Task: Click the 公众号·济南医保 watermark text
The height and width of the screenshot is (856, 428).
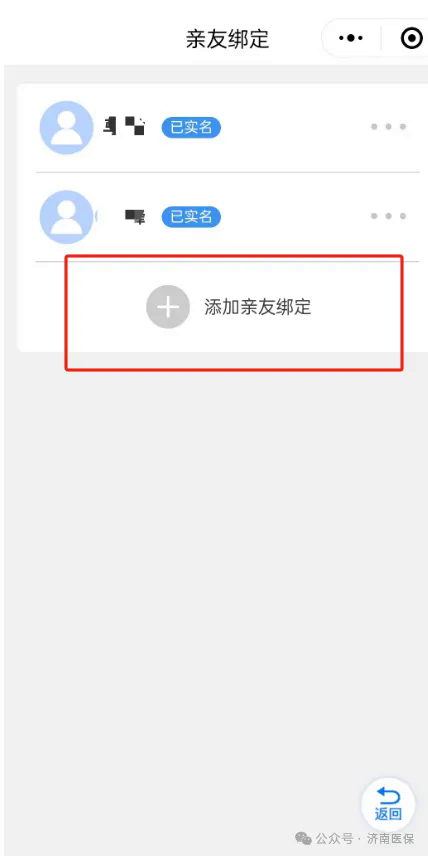Action: coord(365,838)
